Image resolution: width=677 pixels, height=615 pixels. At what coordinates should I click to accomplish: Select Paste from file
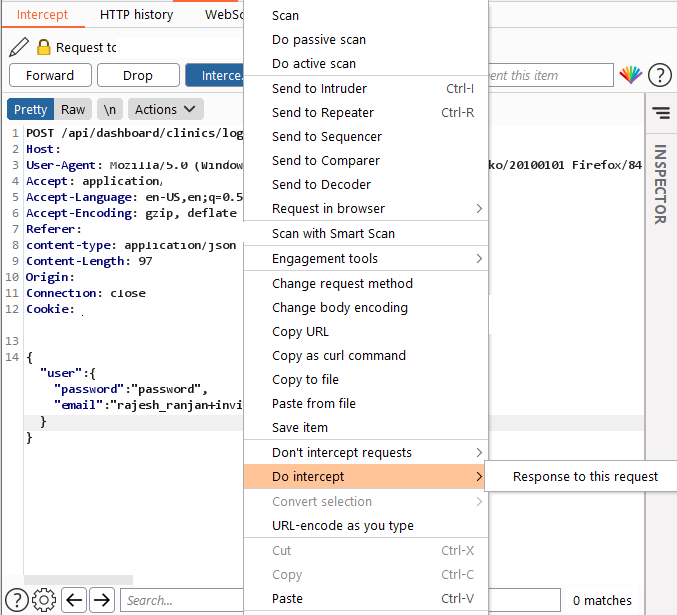366,403
